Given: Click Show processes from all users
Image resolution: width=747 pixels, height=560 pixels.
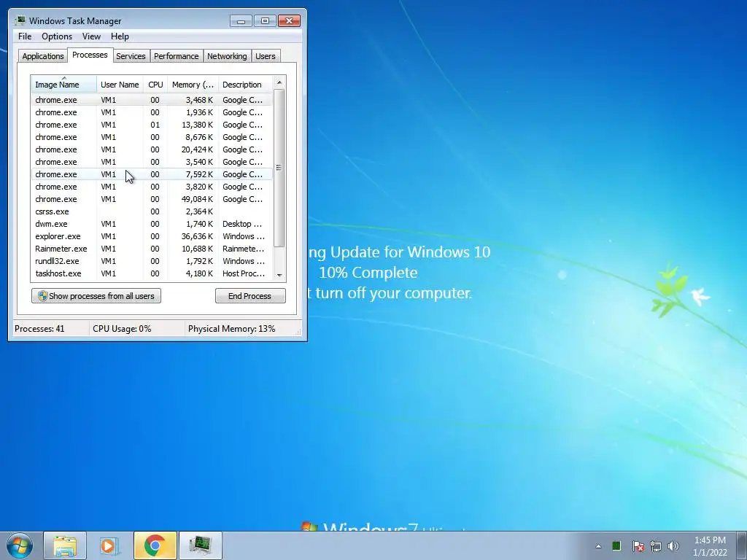Looking at the screenshot, I should [96, 296].
